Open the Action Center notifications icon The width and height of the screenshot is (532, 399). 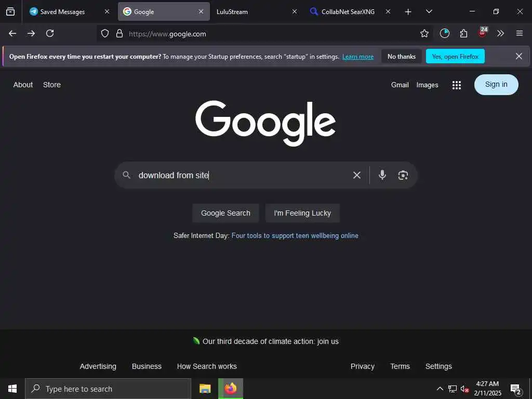tap(516, 389)
